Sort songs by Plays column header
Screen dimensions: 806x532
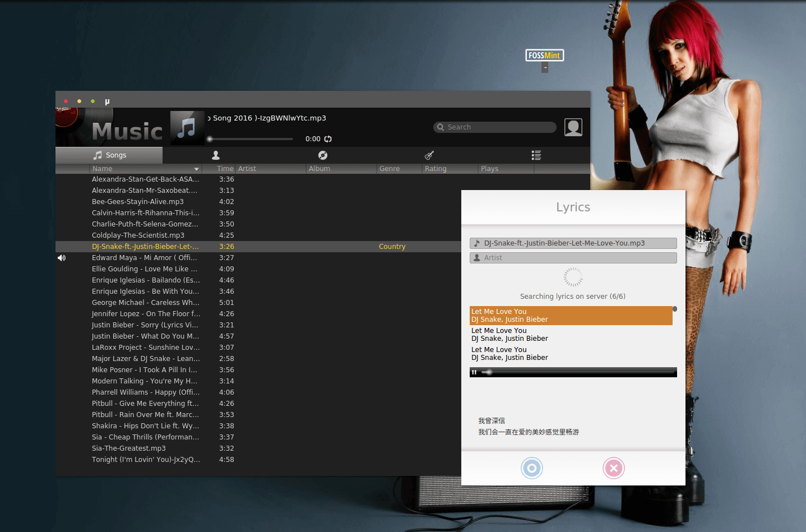click(x=506, y=169)
